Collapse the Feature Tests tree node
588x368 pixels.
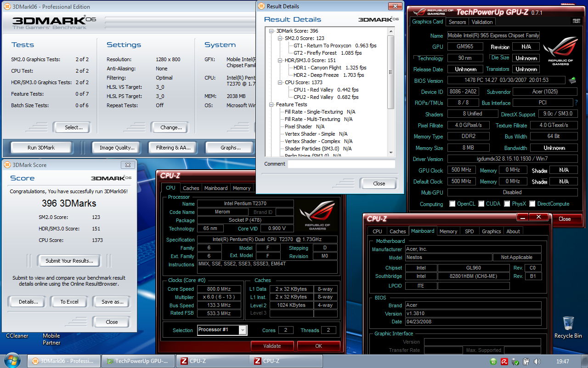pyautogui.click(x=271, y=104)
